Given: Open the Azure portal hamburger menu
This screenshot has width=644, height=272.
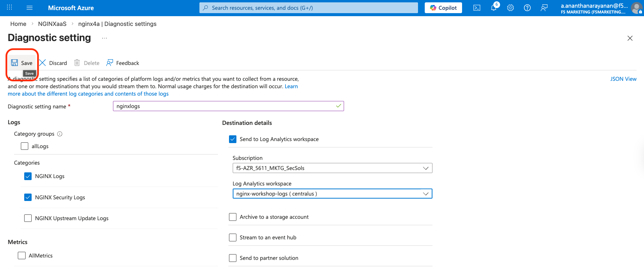Looking at the screenshot, I should (30, 8).
